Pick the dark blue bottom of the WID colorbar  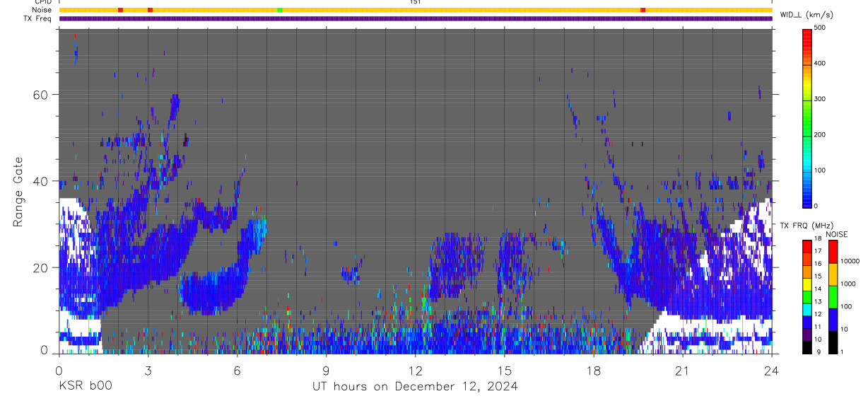(x=807, y=202)
